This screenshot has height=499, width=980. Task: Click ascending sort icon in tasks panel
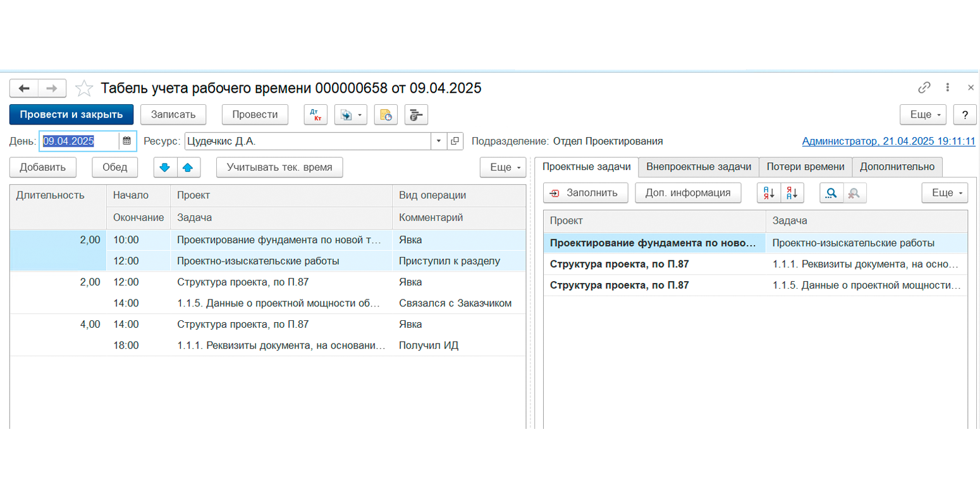coord(769,193)
